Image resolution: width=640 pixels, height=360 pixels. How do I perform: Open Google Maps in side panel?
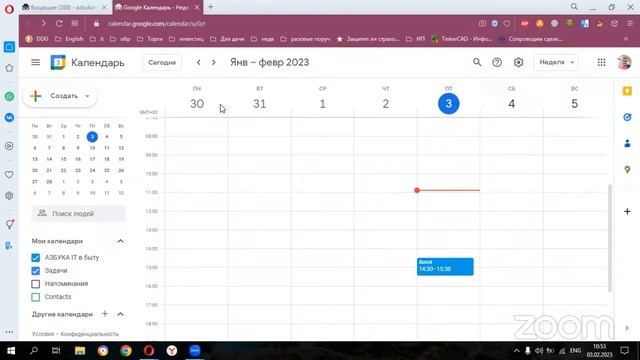click(627, 169)
